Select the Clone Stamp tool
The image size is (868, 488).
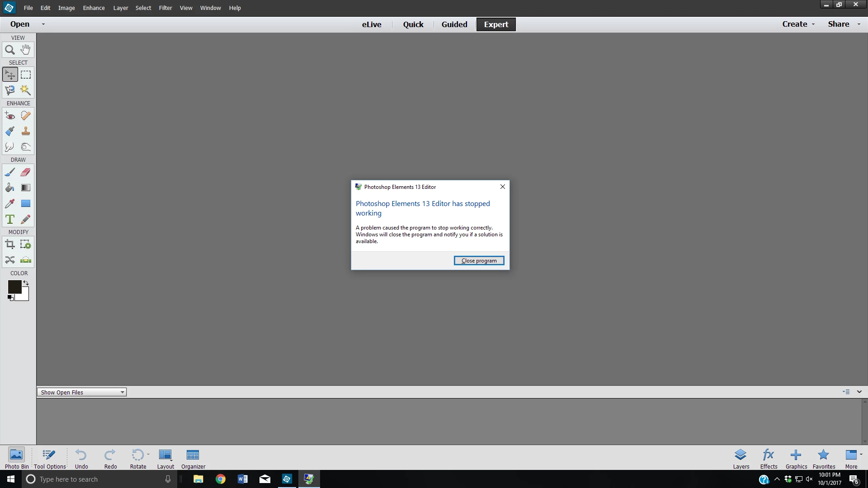coord(26,131)
